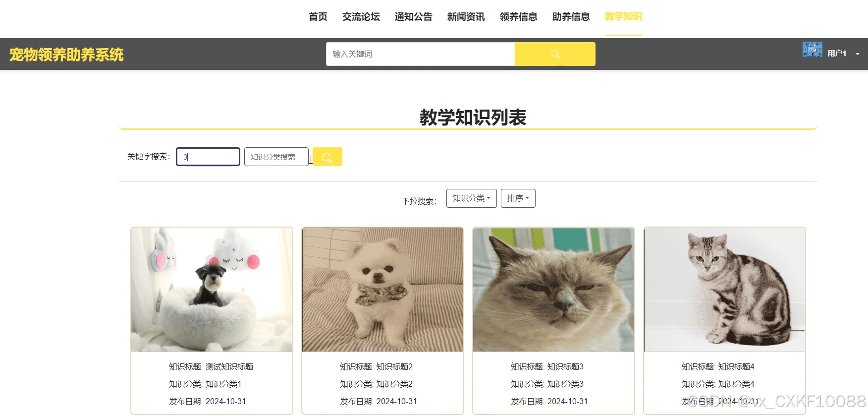Screen dimensions: 868x416
Task: Focus the 知识分类搜索 input field
Action: coord(276,157)
